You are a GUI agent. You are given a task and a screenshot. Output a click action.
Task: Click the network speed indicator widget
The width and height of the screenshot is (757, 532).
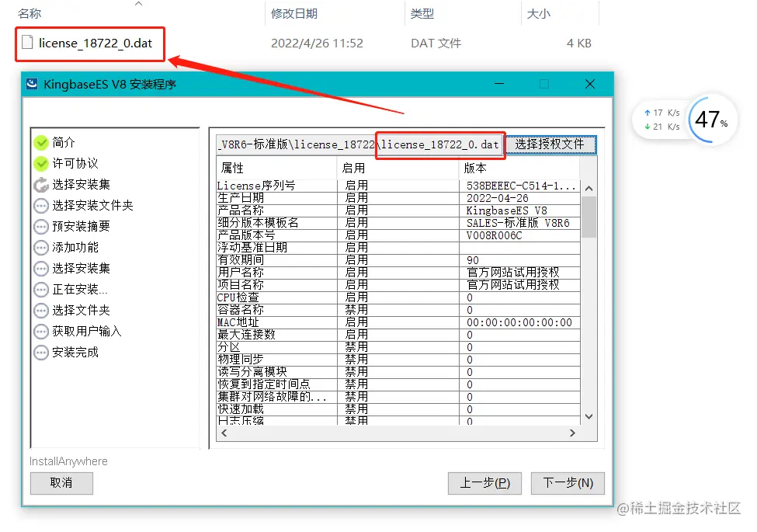click(662, 120)
